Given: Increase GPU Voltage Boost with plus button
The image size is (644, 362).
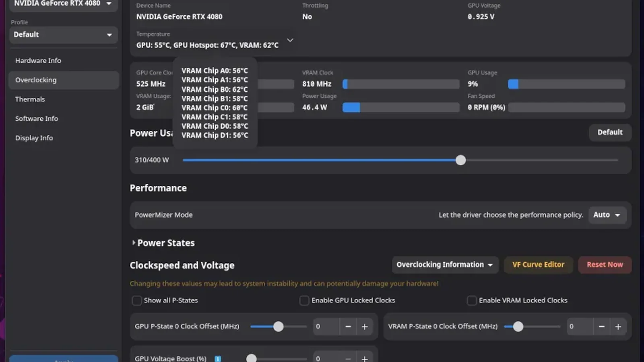Looking at the screenshot, I should (x=365, y=358).
